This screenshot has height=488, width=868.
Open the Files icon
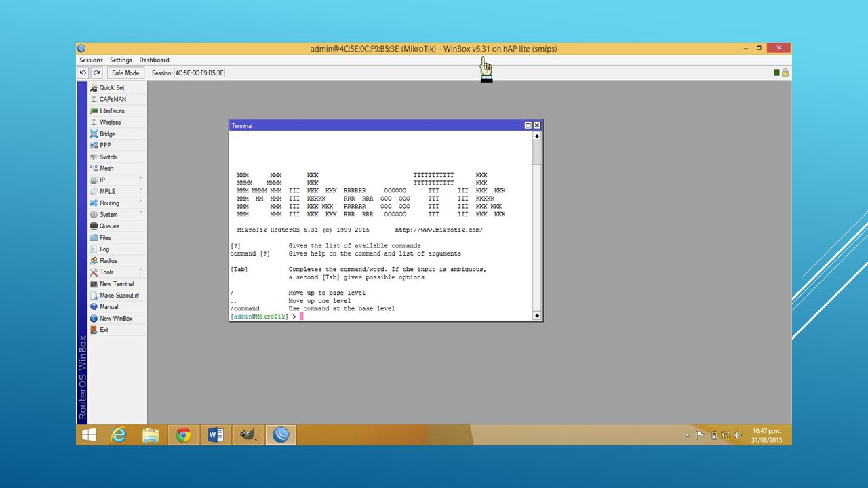(x=94, y=238)
